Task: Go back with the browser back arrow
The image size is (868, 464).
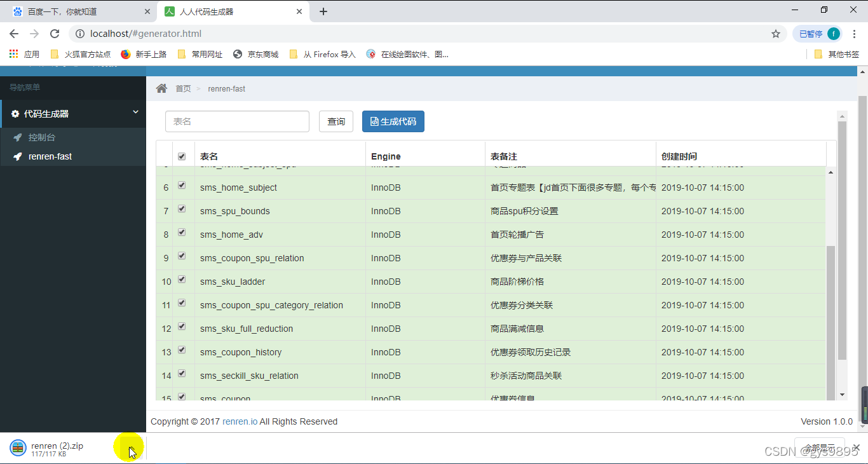Action: coord(14,34)
